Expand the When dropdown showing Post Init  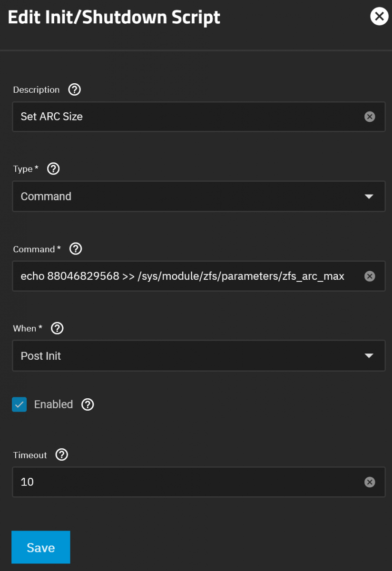(199, 356)
